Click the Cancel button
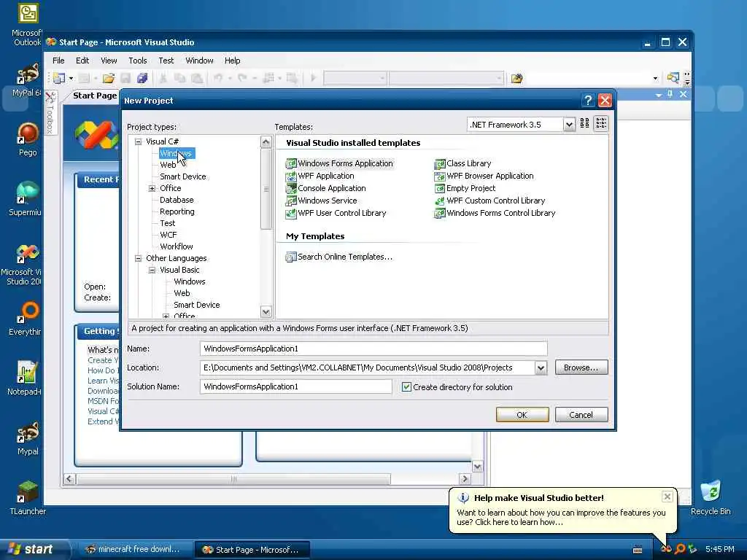The image size is (747, 560). pyautogui.click(x=581, y=415)
